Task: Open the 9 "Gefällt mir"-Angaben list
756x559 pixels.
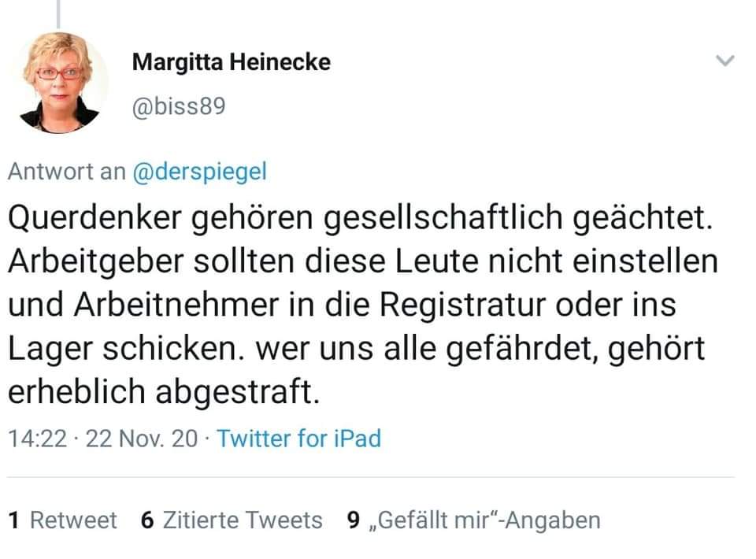Action: pyautogui.click(x=474, y=520)
